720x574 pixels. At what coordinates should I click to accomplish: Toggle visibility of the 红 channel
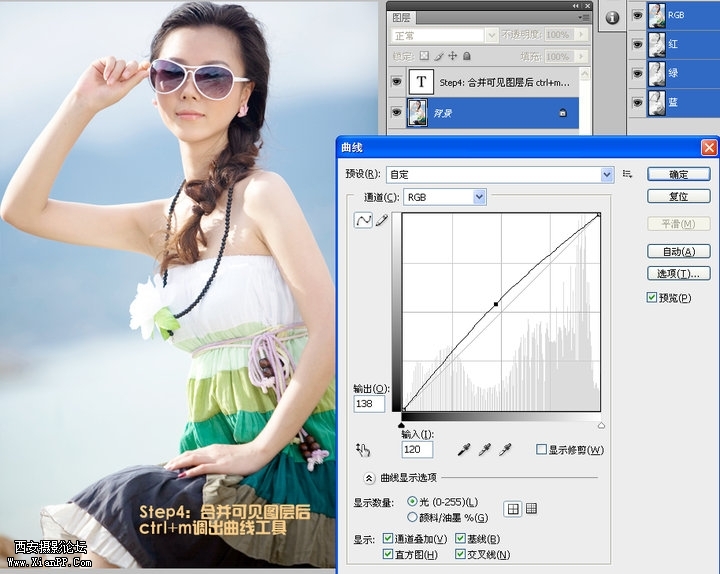pyautogui.click(x=637, y=44)
